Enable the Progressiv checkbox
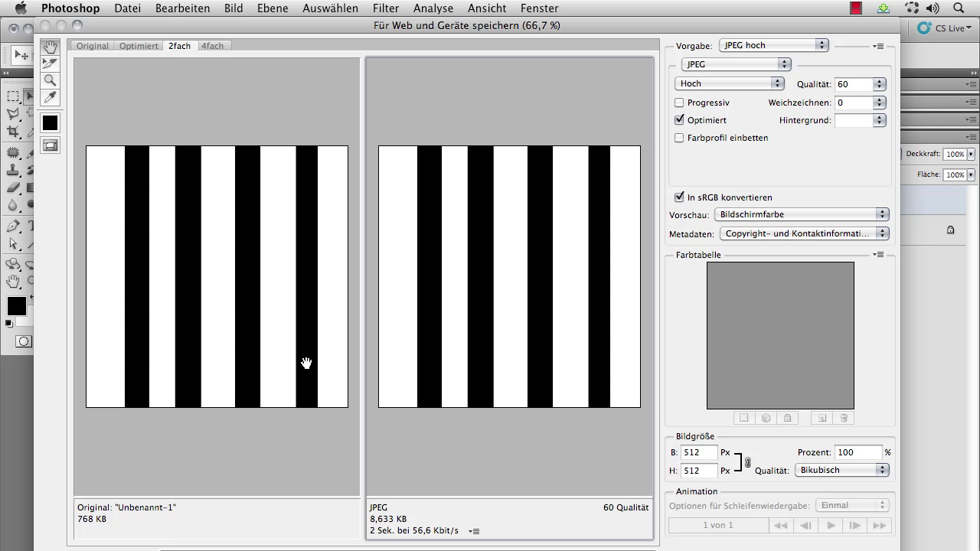 tap(679, 103)
